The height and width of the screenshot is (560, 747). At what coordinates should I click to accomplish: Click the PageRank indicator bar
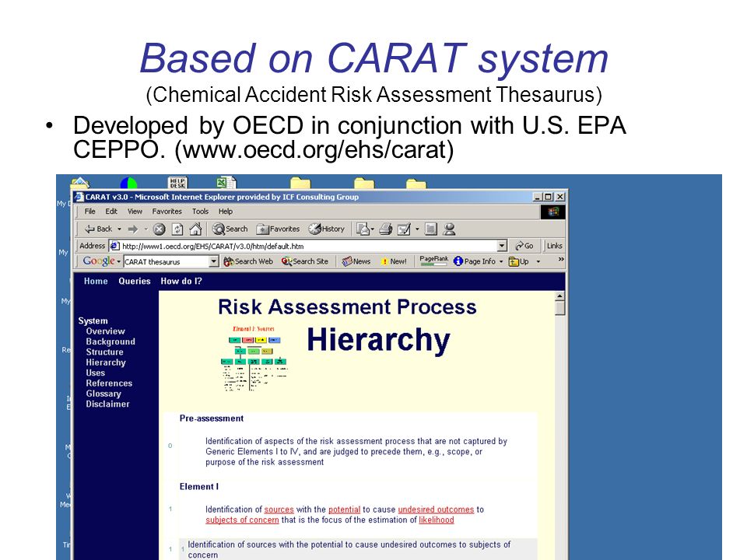point(433,261)
